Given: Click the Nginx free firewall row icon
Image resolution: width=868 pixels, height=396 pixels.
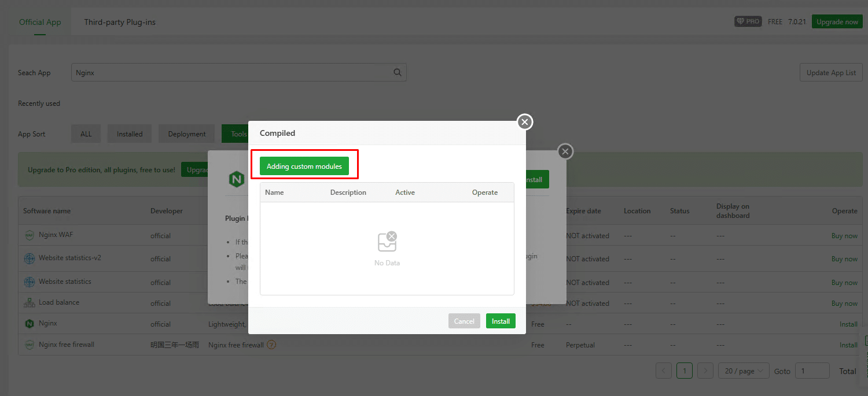Looking at the screenshot, I should (30, 345).
